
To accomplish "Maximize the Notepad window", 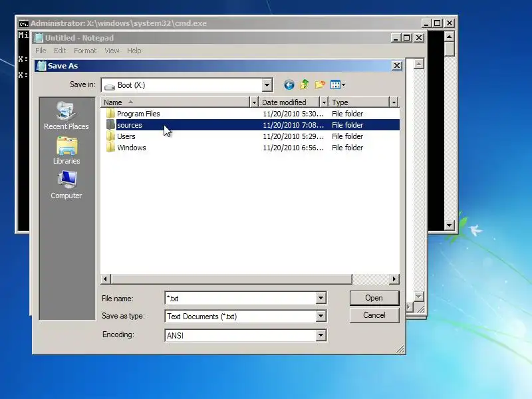I will pos(407,38).
